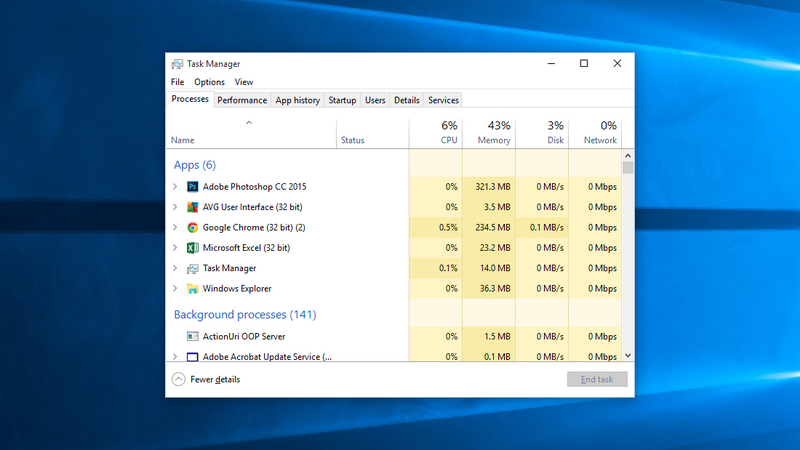Expand the Adobe Photoshop CC 2015 row
The image size is (800, 450).
(x=175, y=187)
